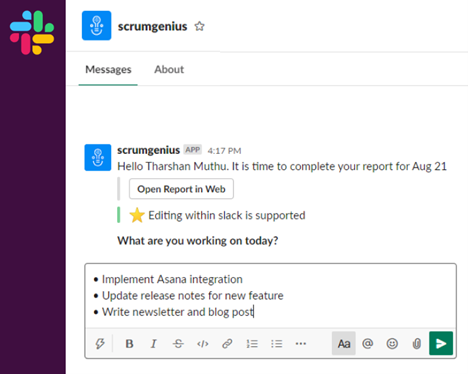468x374 pixels.
Task: Open the emoji picker
Action: point(392,343)
